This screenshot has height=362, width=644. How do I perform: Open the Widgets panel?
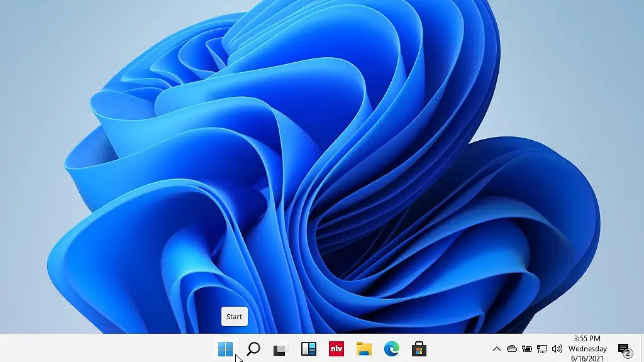click(x=308, y=349)
